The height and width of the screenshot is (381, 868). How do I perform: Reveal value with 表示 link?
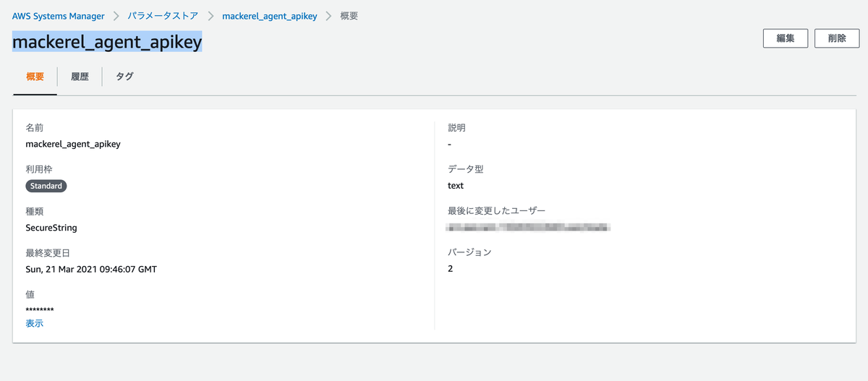tap(34, 323)
